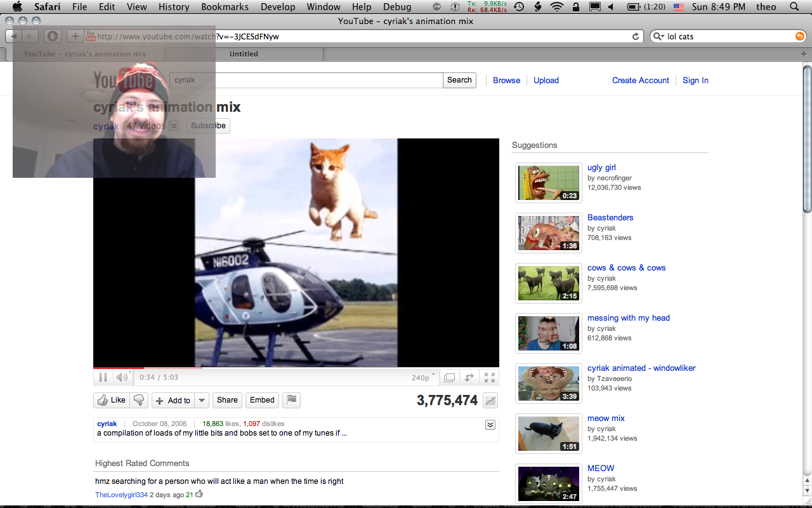The height and width of the screenshot is (508, 812).
Task: Open the Wi-Fi status menu
Action: (x=557, y=7)
